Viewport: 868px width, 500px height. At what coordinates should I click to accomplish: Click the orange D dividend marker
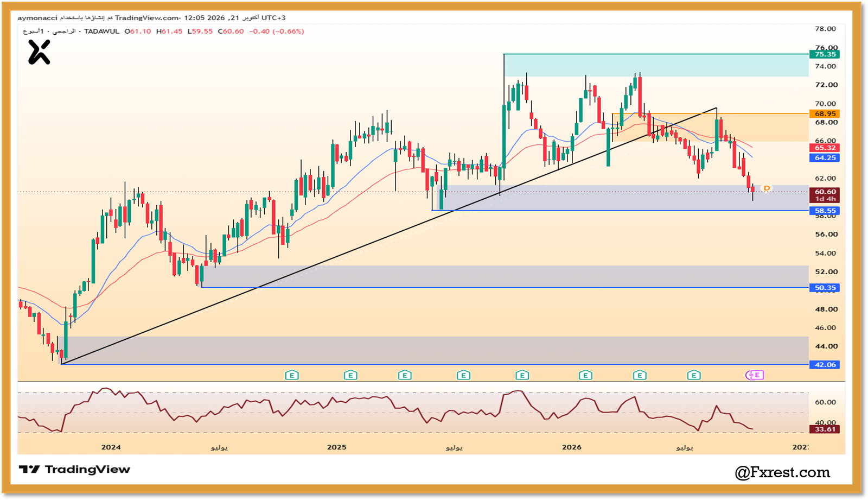767,188
